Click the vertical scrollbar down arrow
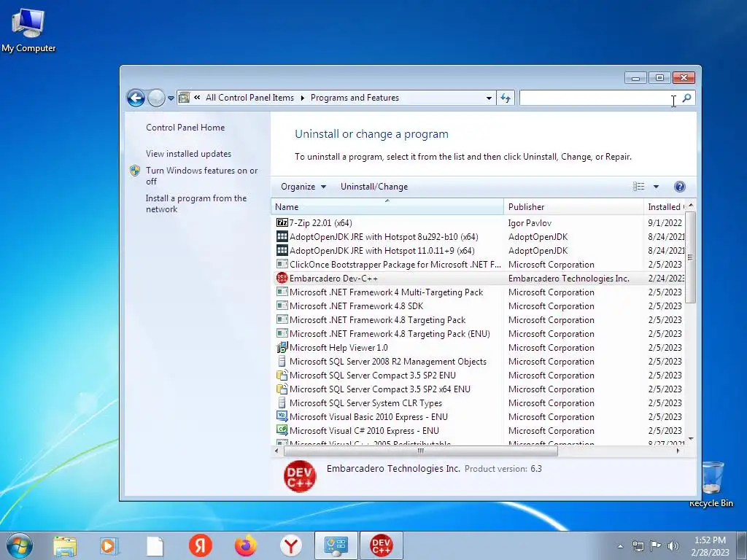Screen dimensions: 747x560 pos(691,439)
